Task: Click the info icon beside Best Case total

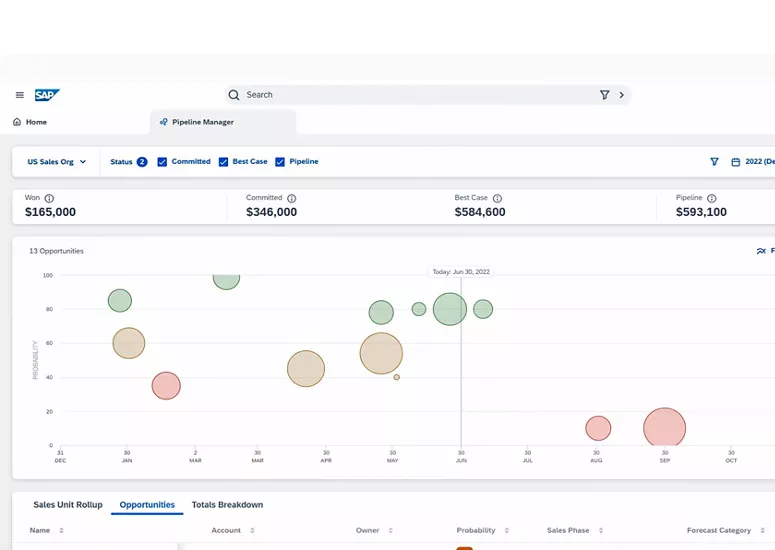Action: point(497,198)
